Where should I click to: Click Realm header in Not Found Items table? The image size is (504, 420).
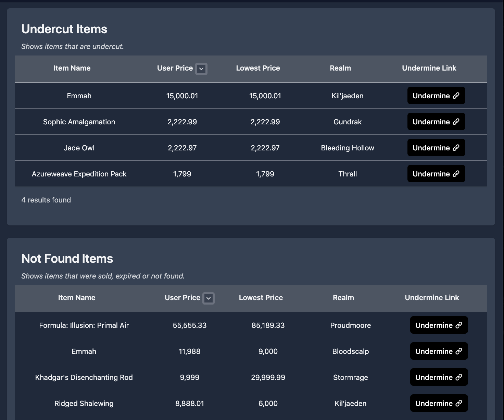(x=343, y=298)
